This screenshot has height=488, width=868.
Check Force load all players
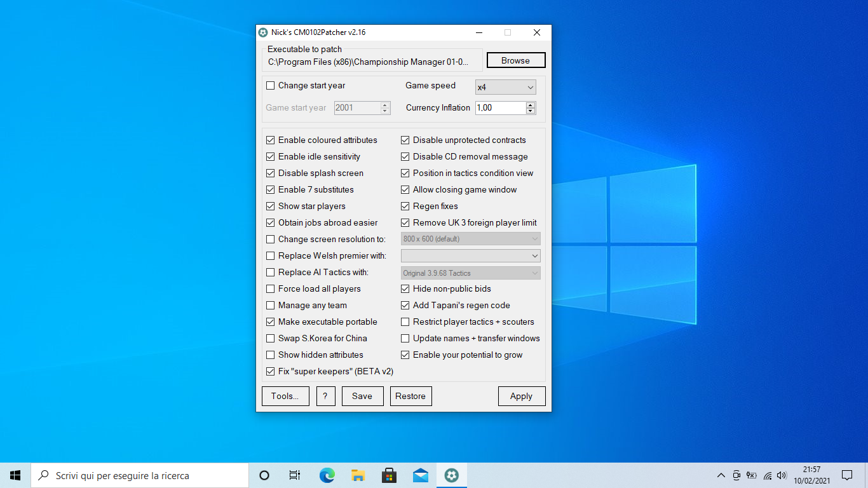271,289
